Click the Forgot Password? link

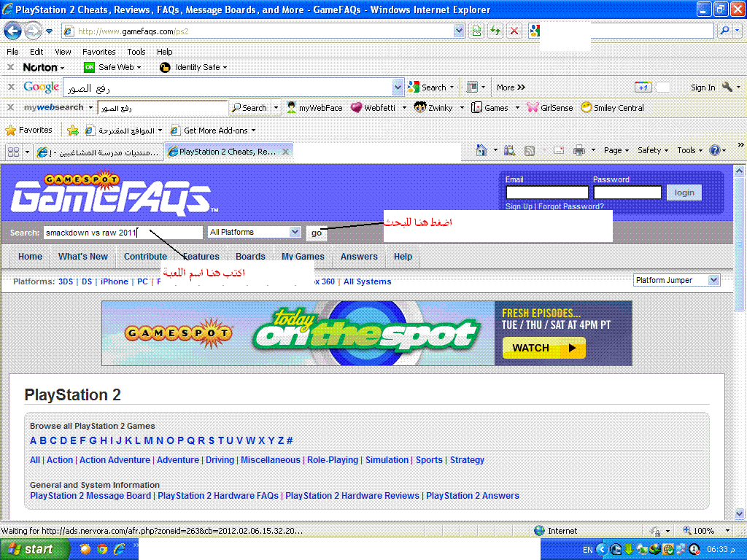point(570,206)
